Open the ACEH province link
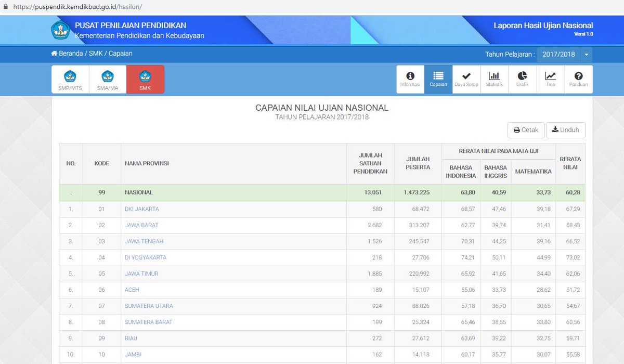 pos(132,290)
